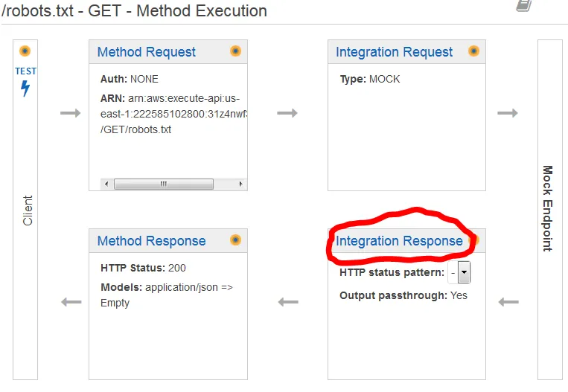Image resolution: width=568 pixels, height=392 pixels.
Task: Click the Method Response orange dot icon
Action: 235,240
